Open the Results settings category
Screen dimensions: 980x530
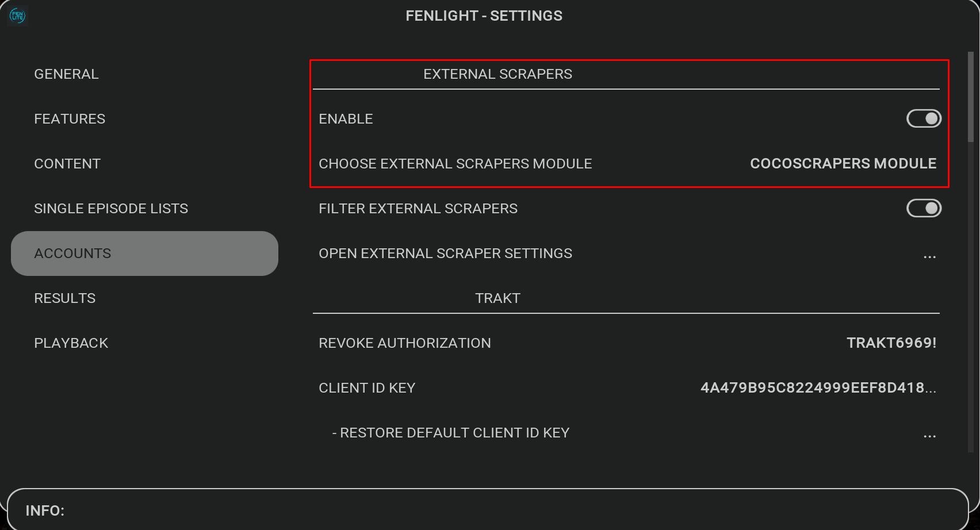pos(65,298)
